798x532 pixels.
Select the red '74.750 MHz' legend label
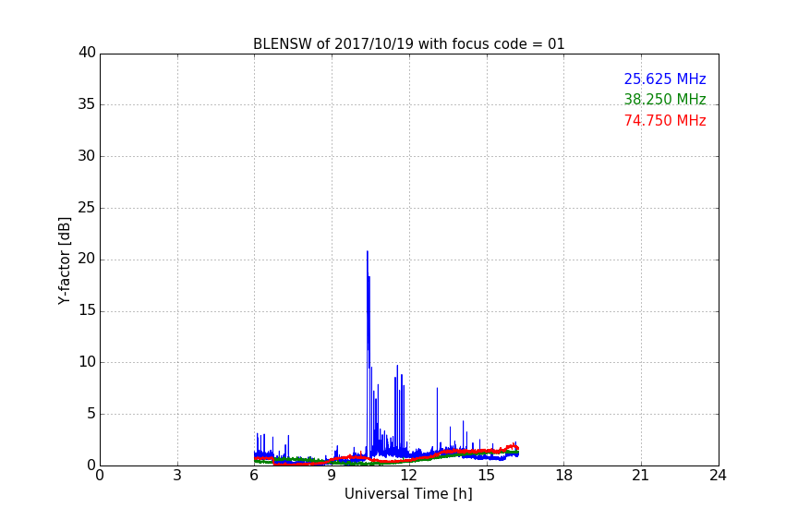point(665,121)
